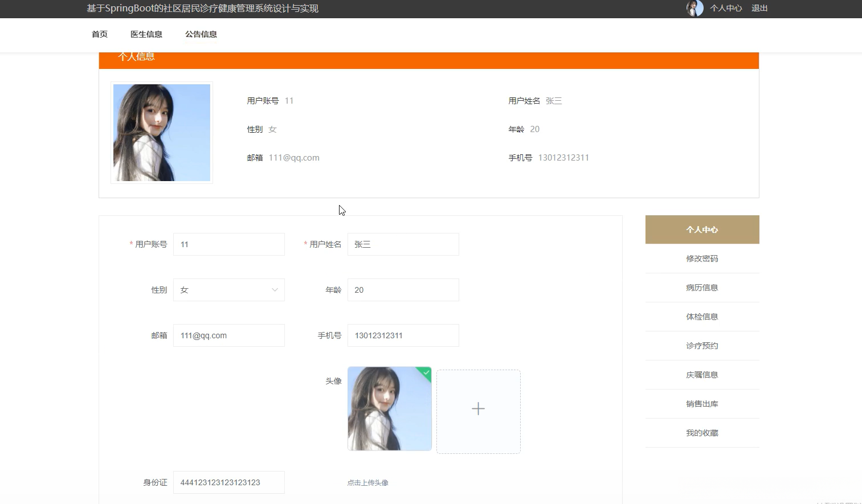Image resolution: width=862 pixels, height=504 pixels.
Task: Click the dropdown arrow in the gender select box
Action: [x=275, y=290]
